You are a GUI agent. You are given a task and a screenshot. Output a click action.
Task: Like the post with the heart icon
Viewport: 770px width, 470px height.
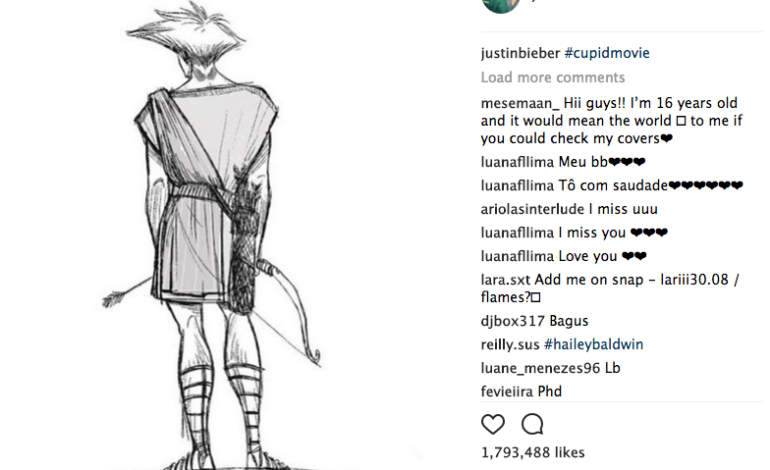[493, 424]
